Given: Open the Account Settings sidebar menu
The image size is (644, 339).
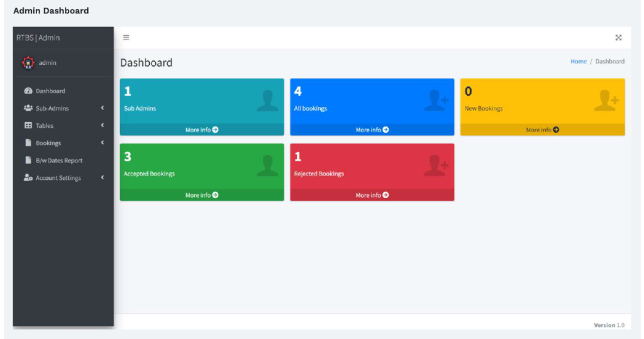Looking at the screenshot, I should click(x=64, y=177).
